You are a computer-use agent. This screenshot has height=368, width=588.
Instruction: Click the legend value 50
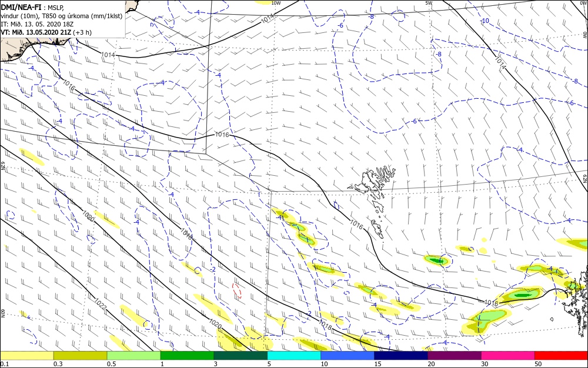538,364
